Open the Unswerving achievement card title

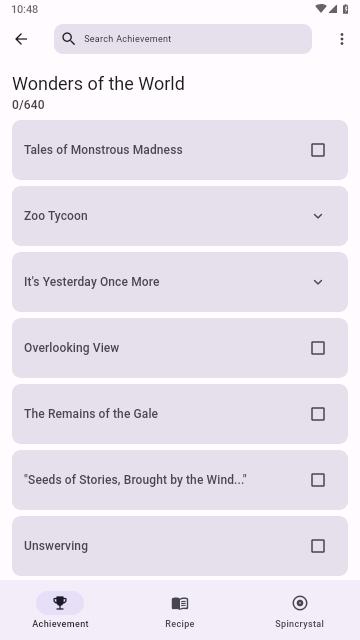point(56,546)
